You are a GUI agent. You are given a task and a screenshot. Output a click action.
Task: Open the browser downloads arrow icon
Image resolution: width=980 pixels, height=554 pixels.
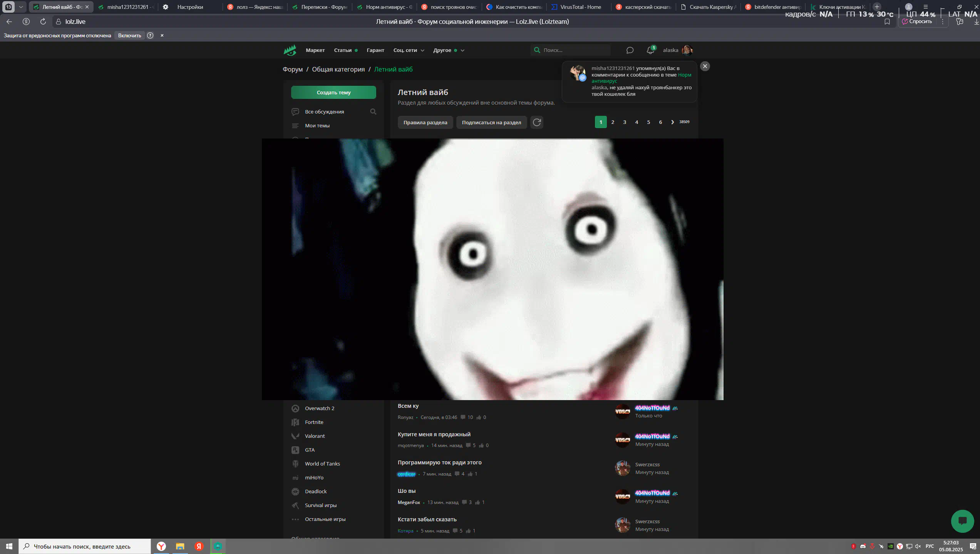(x=977, y=22)
